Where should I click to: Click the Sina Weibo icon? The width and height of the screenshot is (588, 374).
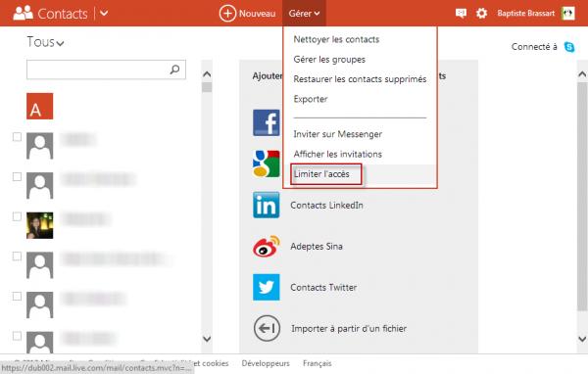(x=267, y=246)
